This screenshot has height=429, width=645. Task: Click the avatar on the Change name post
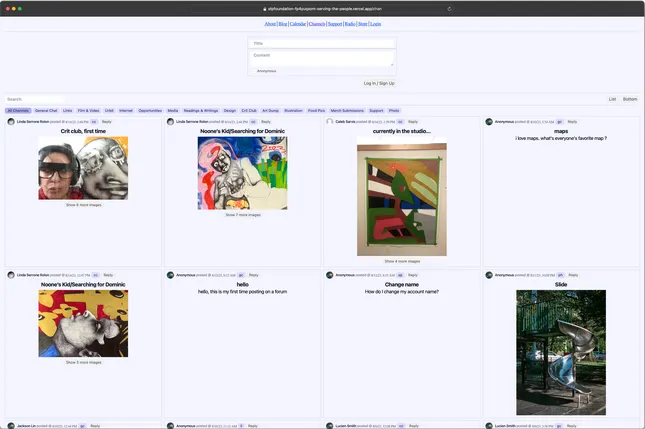329,275
